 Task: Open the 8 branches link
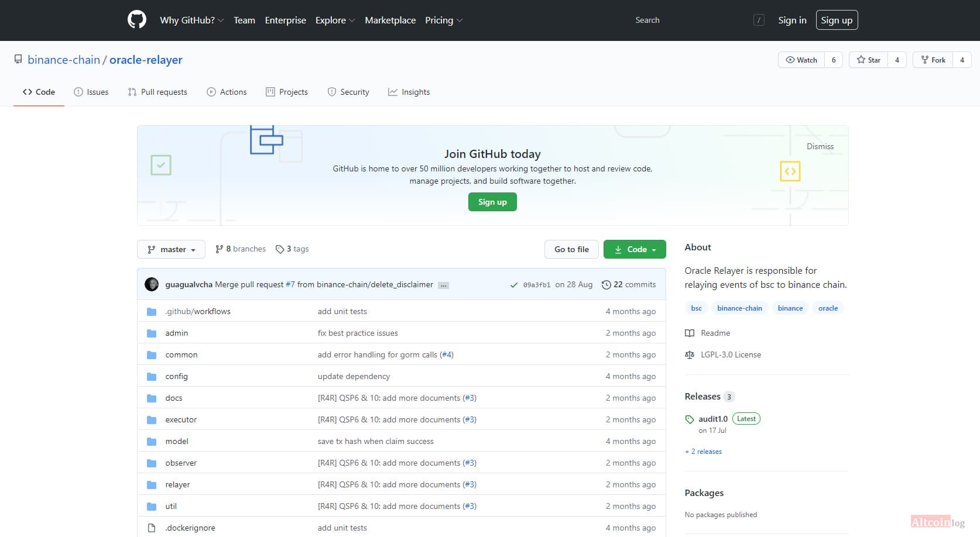(x=241, y=249)
